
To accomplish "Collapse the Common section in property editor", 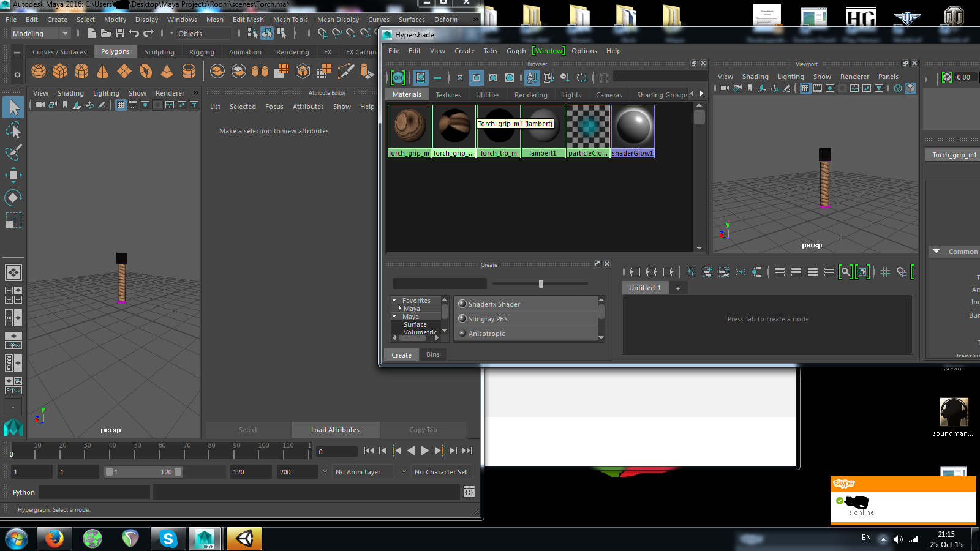I will pyautogui.click(x=936, y=251).
